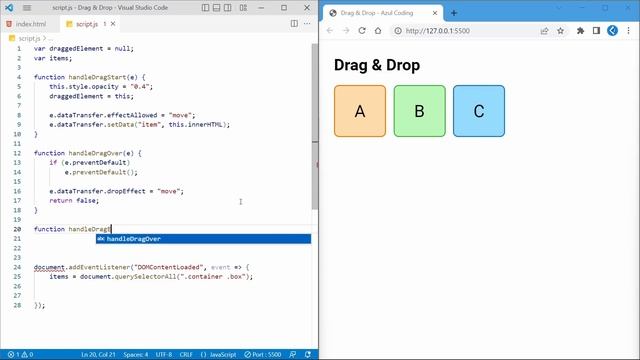Click 'var draggedElement = null;' code line
Image resolution: width=640 pixels, height=360 pixels.
pyautogui.click(x=84, y=49)
